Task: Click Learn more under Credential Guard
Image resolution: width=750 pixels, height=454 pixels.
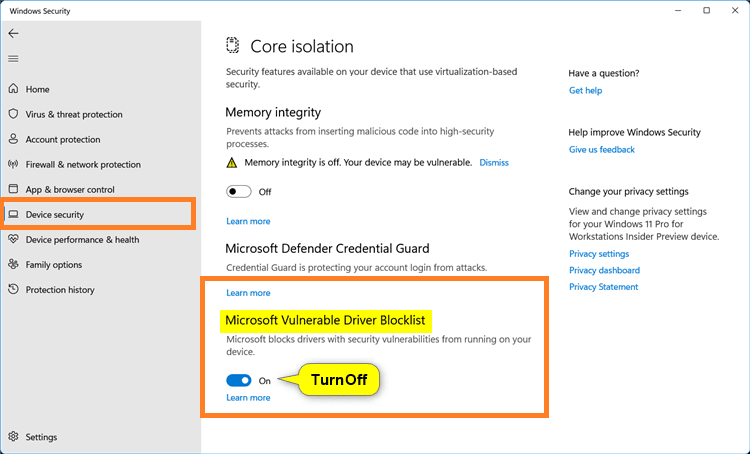Action: click(248, 293)
